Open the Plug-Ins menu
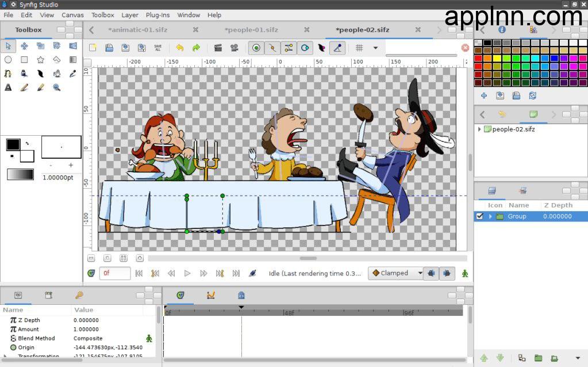588x367 pixels. click(157, 15)
